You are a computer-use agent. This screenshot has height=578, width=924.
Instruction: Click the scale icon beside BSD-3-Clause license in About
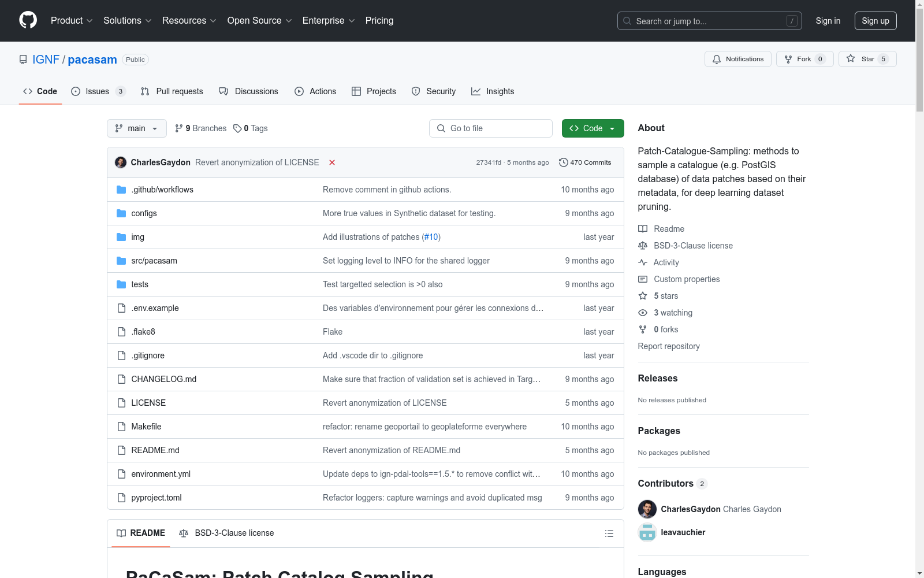pyautogui.click(x=643, y=246)
